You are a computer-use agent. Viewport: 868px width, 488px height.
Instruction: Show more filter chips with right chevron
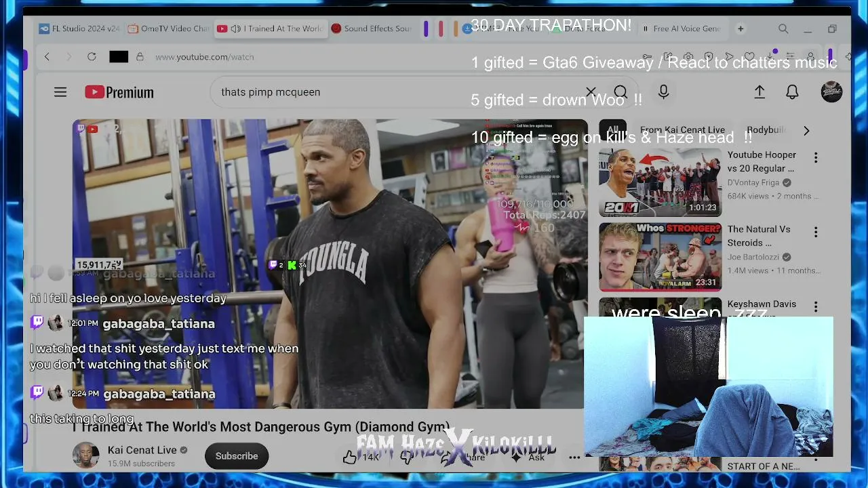806,130
